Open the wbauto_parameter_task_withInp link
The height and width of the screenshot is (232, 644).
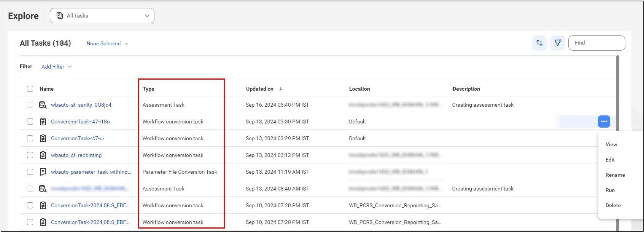(x=91, y=172)
